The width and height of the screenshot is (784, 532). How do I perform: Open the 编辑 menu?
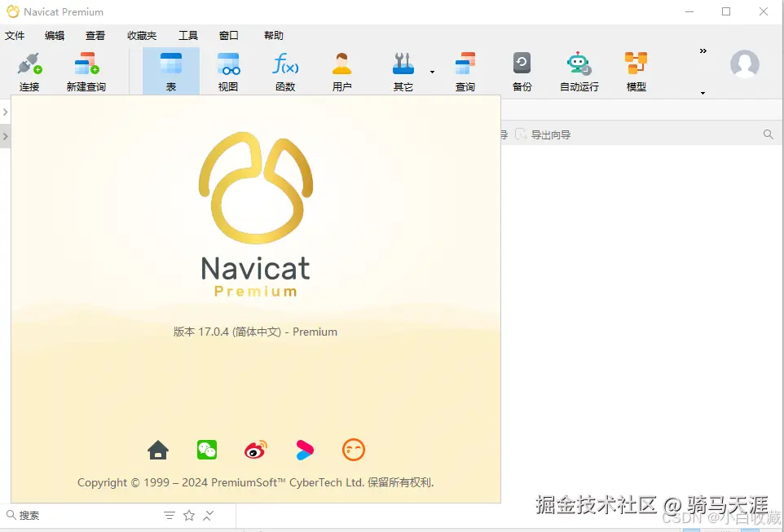pyautogui.click(x=55, y=36)
